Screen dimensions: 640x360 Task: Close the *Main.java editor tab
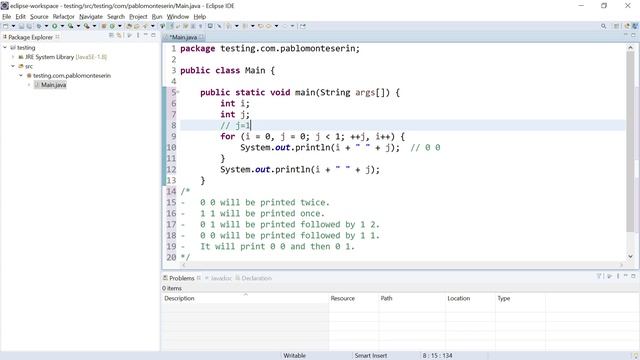[202, 37]
